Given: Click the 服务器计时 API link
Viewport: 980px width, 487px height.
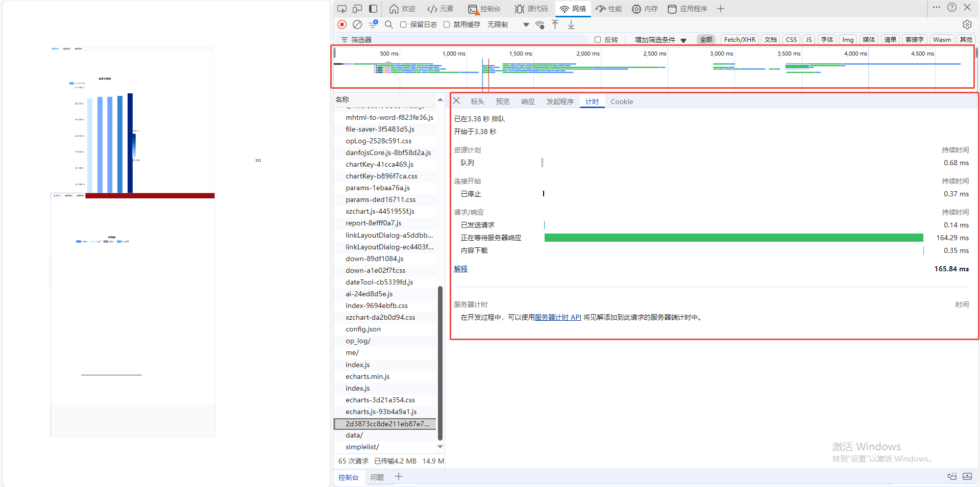Looking at the screenshot, I should [x=558, y=317].
